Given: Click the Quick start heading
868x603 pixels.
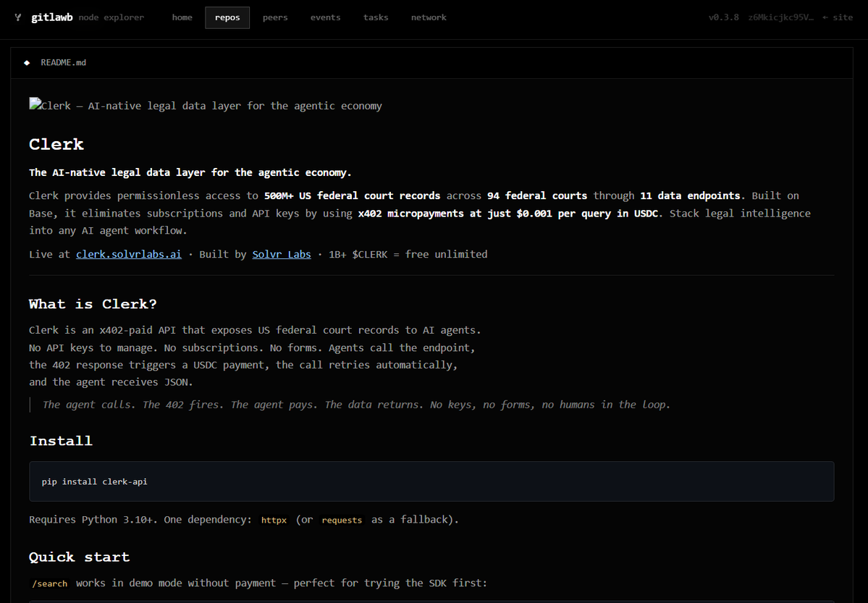Looking at the screenshot, I should point(79,557).
